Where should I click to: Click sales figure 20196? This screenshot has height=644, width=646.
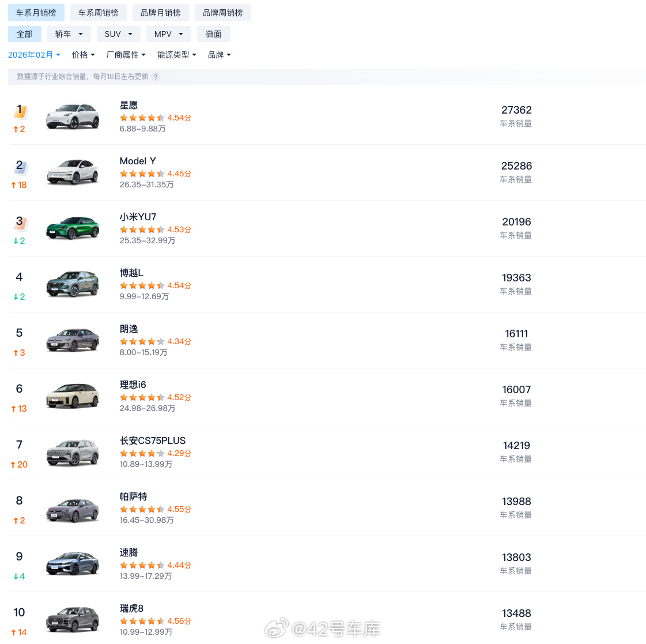coord(516,222)
